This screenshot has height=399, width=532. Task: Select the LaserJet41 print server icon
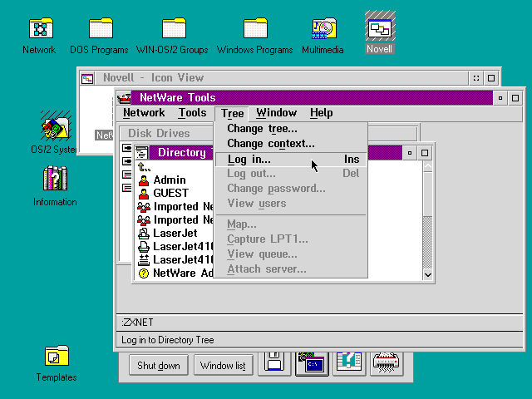(x=144, y=247)
